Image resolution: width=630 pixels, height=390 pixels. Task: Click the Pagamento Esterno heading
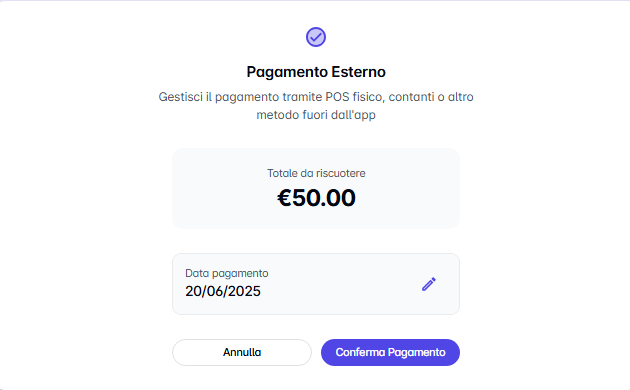tap(316, 72)
